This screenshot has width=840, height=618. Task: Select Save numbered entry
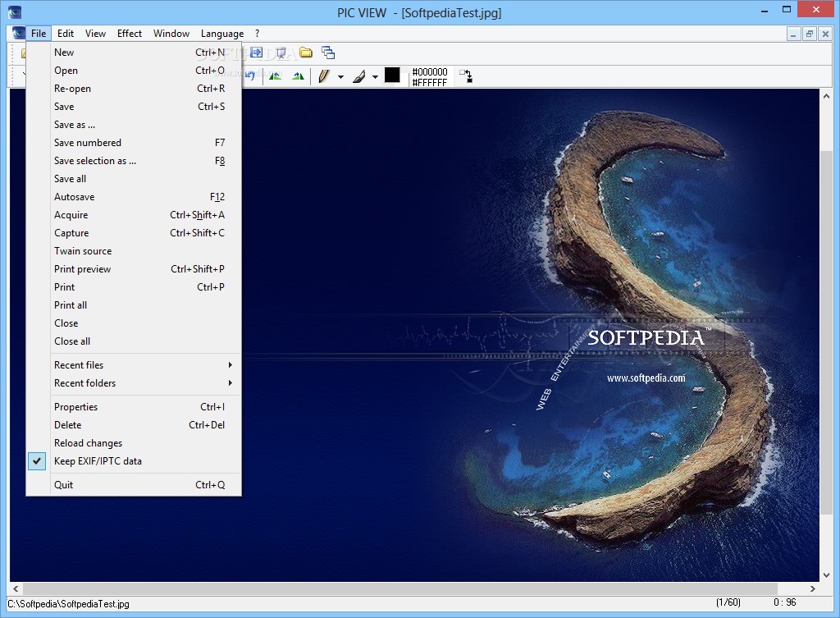tap(134, 143)
